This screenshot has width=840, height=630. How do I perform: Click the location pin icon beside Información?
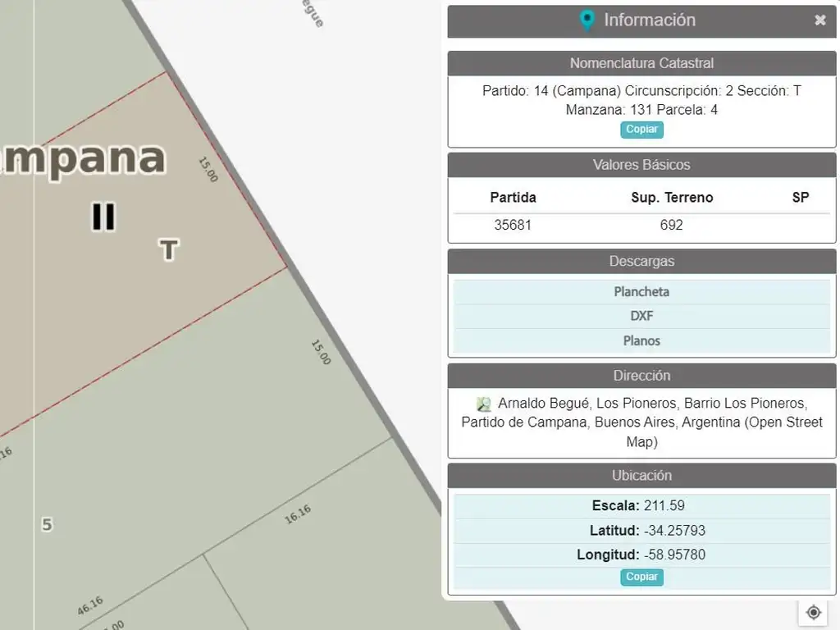[587, 21]
